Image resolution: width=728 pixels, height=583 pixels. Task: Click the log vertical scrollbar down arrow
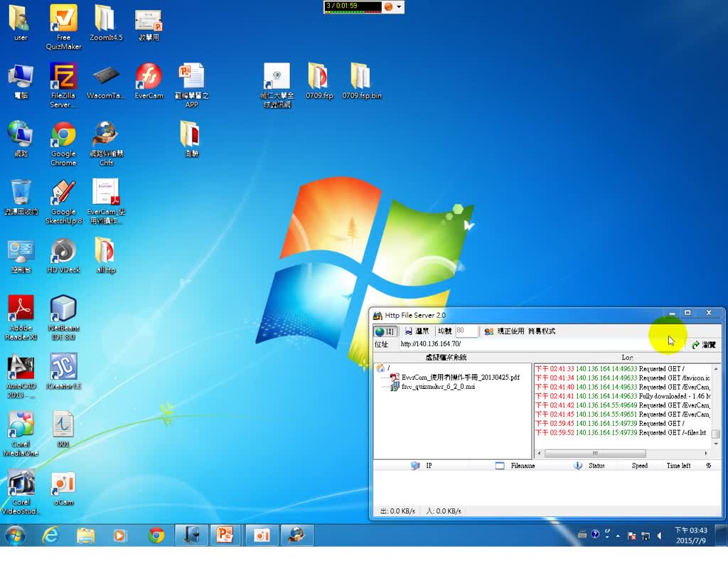(x=716, y=444)
